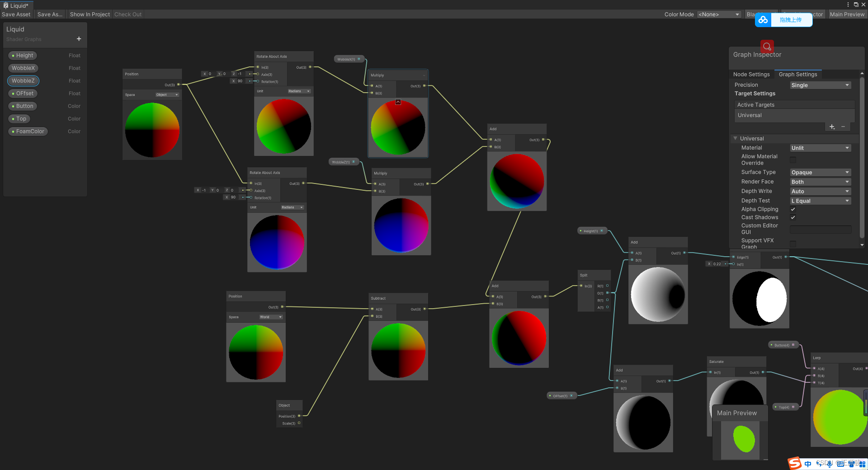Switch to the Node Settings tab
Image resolution: width=868 pixels, height=470 pixels.
pos(751,75)
